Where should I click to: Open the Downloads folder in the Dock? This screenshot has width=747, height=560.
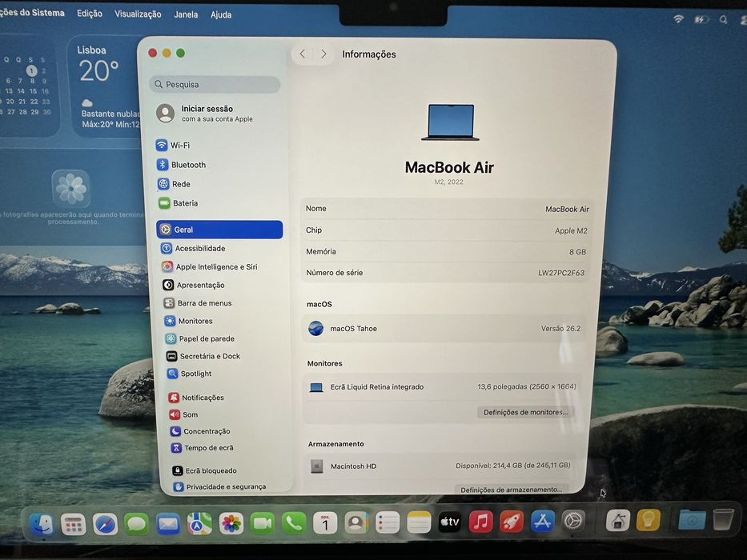coord(692,519)
